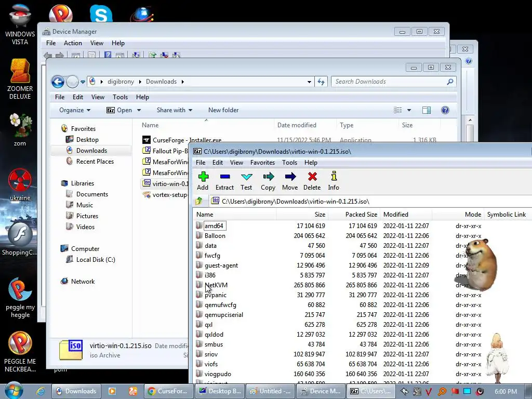Click the Explorer Back arrow button
Screen dimensions: 532x399
tap(58, 82)
